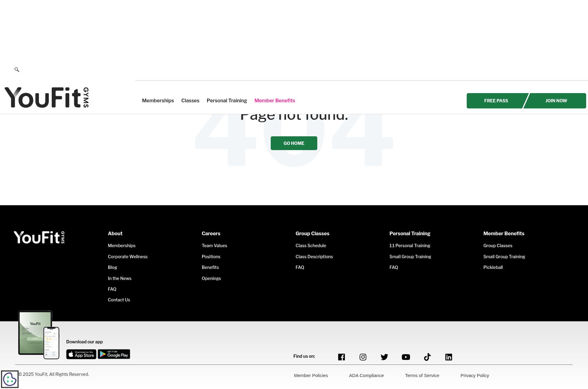The image size is (588, 389).
Task: Open Openings footer link
Action: point(211,278)
